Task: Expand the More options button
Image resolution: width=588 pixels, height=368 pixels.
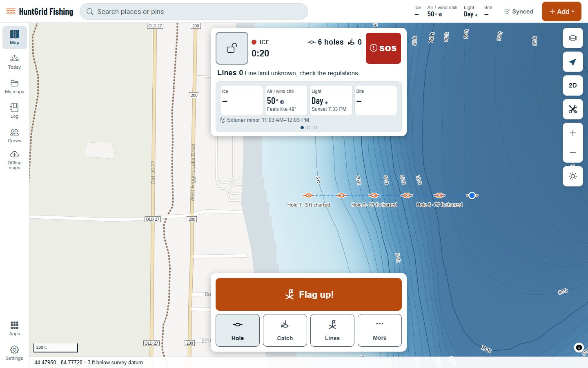Action: (x=380, y=330)
